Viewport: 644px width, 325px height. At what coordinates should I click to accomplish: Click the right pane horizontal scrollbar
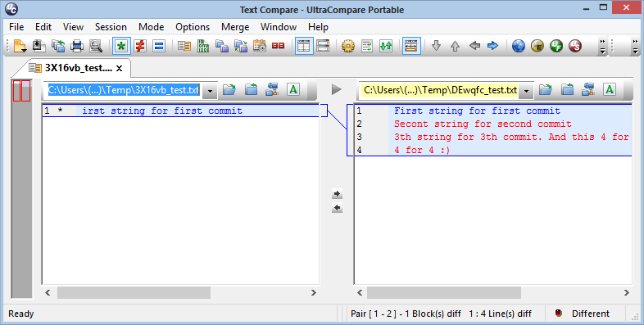coord(444,292)
